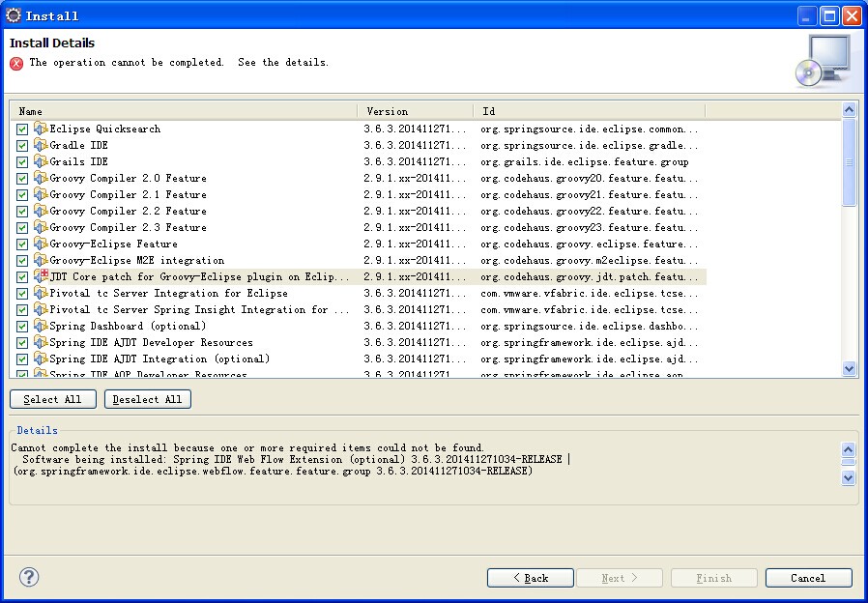The height and width of the screenshot is (603, 868).
Task: Click feature list scrollbar up arrow
Action: click(849, 110)
